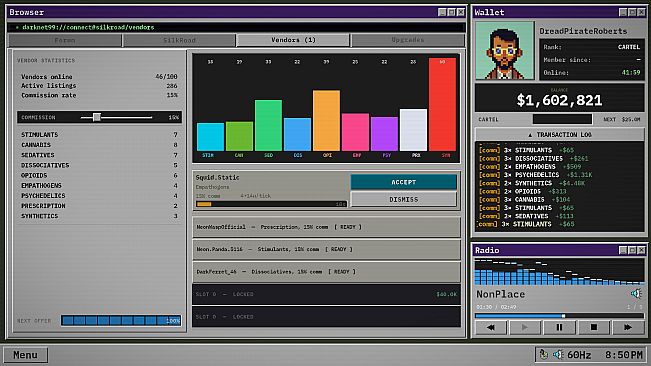651x366 pixels.
Task: Accept the Squid.Static vendor offer
Action: pos(404,182)
